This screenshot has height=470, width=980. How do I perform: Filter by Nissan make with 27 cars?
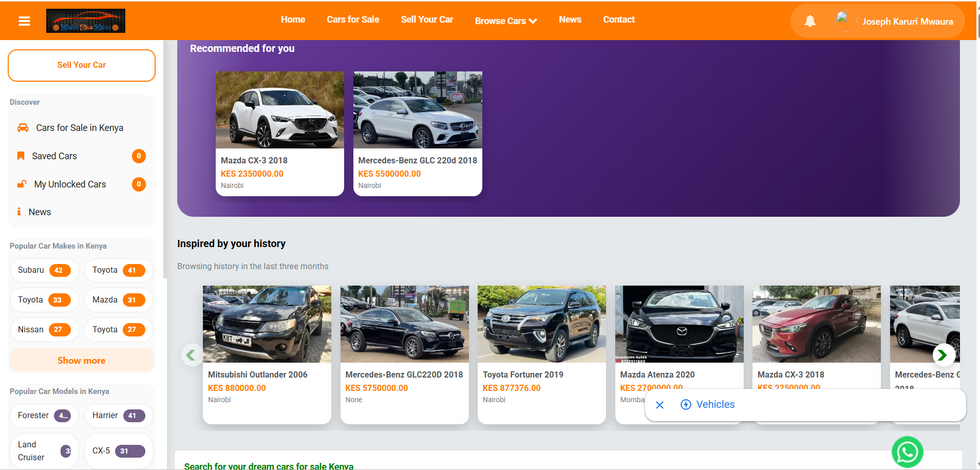click(x=44, y=330)
